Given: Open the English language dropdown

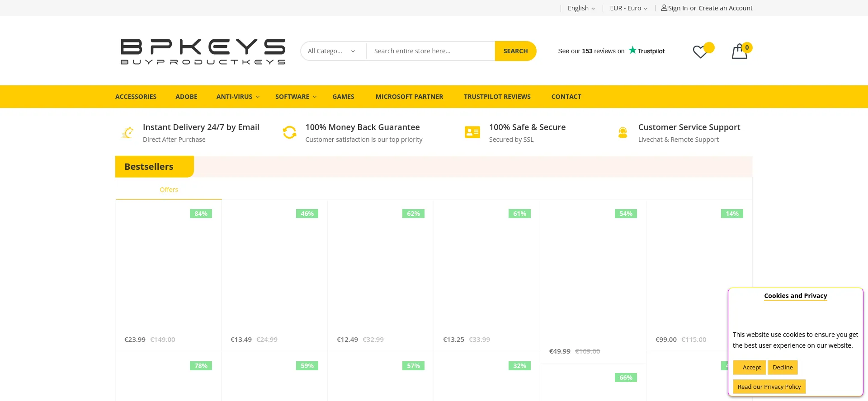Looking at the screenshot, I should coord(581,8).
